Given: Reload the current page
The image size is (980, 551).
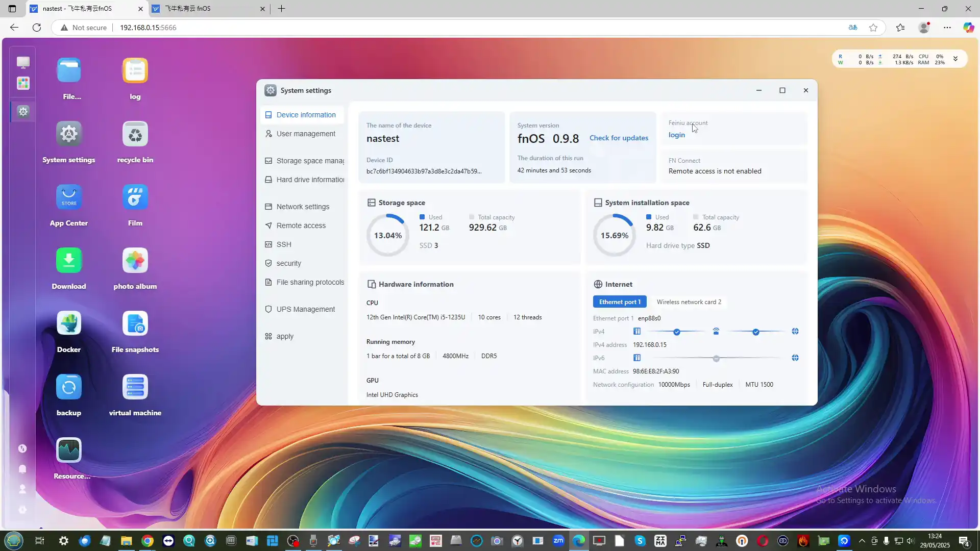Looking at the screenshot, I should [37, 28].
